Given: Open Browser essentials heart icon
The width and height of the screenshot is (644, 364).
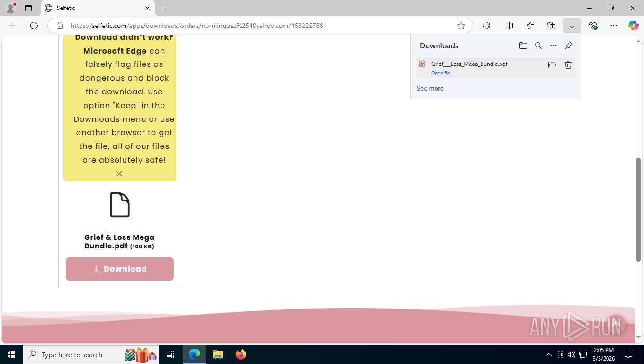Looking at the screenshot, I should (x=593, y=26).
